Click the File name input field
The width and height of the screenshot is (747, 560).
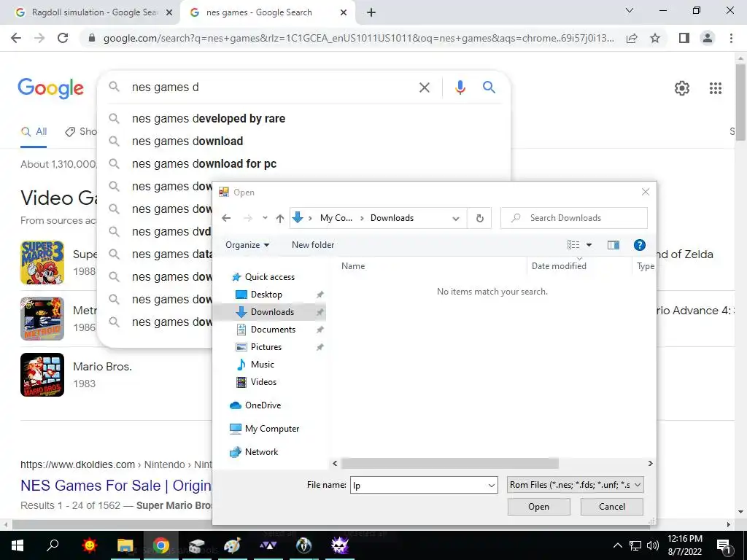click(418, 485)
